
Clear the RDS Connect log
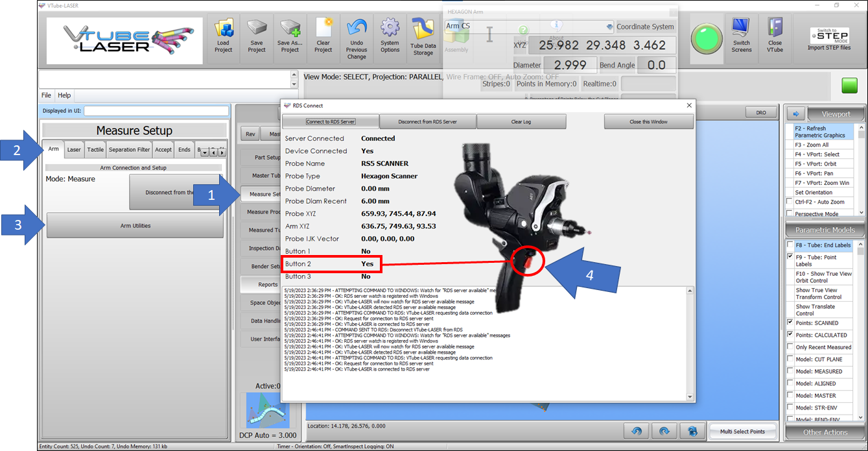(521, 121)
